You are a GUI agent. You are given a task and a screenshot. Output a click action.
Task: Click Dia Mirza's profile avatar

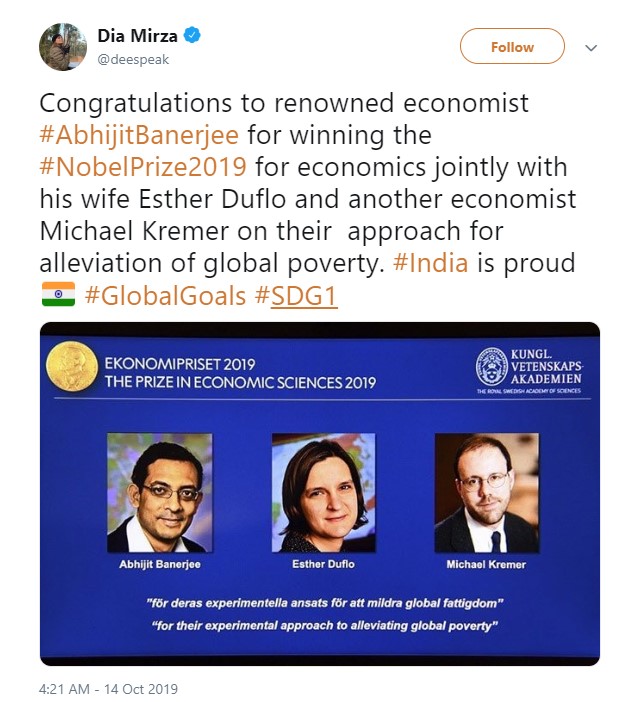coord(62,47)
